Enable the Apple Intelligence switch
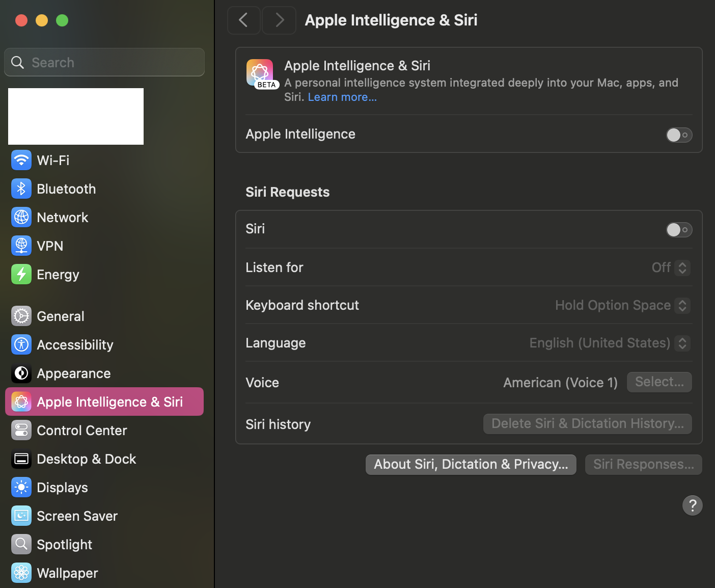This screenshot has height=588, width=715. (679, 135)
